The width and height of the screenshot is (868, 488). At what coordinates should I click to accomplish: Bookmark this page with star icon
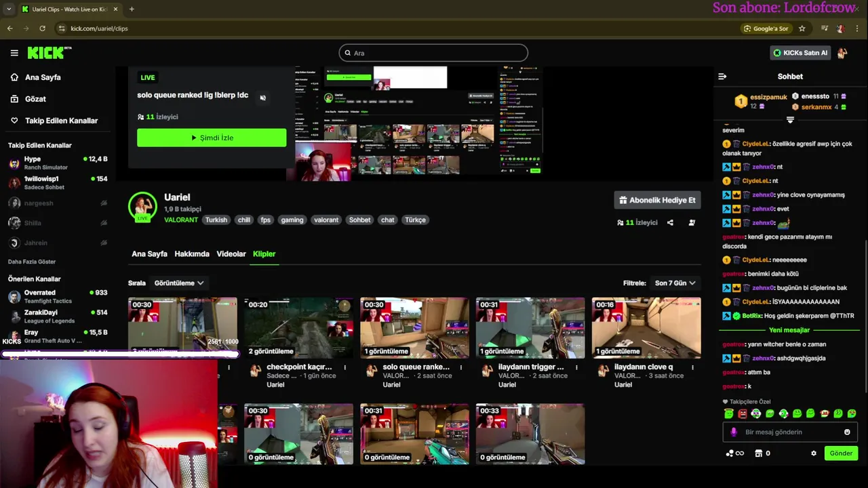tap(802, 28)
